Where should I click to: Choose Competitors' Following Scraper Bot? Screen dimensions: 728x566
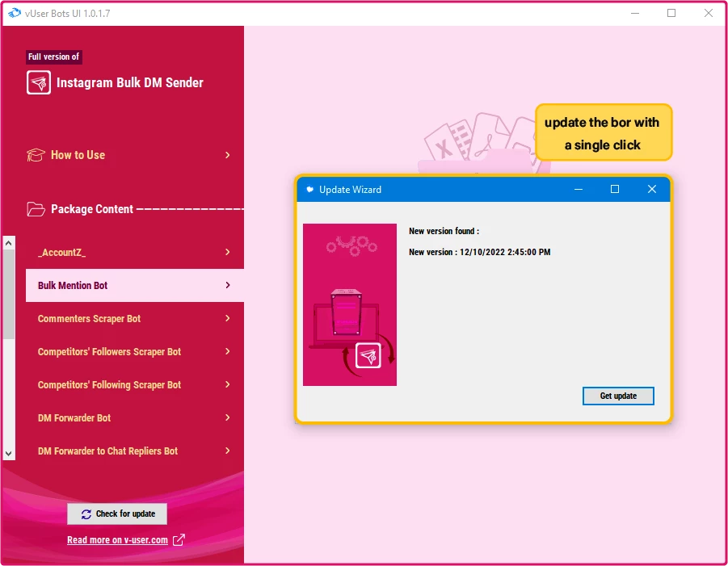click(x=135, y=384)
